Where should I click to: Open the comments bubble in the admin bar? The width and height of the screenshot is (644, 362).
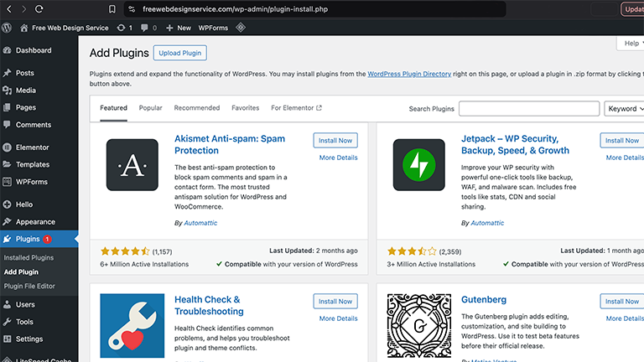tap(148, 28)
